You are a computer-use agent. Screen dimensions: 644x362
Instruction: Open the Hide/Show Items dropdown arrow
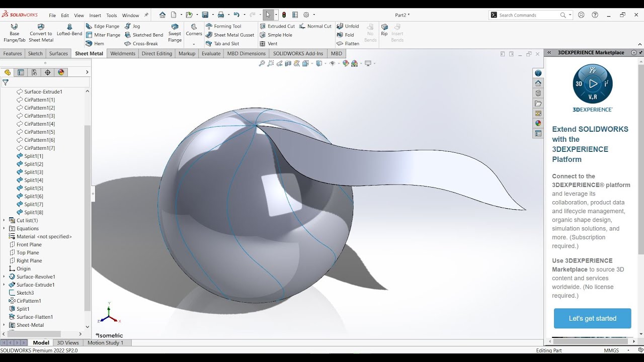(x=339, y=63)
